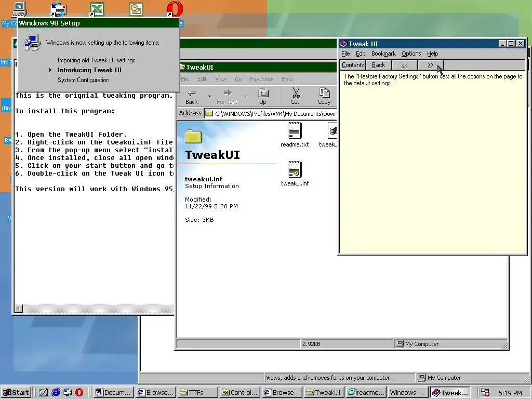Open the Excel shortcut on the desktop
The height and width of the screenshot is (399, 532).
pyautogui.click(x=97, y=9)
